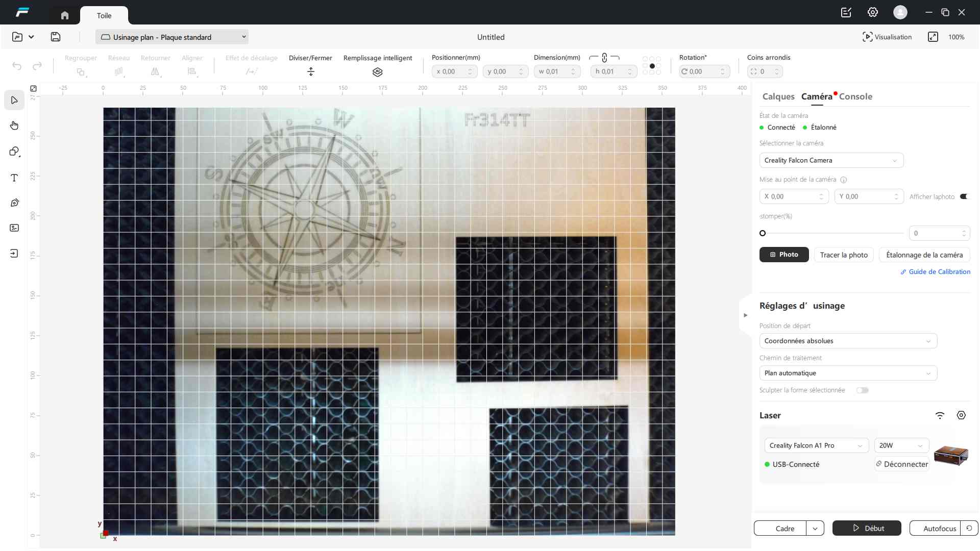
Task: Select the center anchor point dot
Action: coord(652,66)
